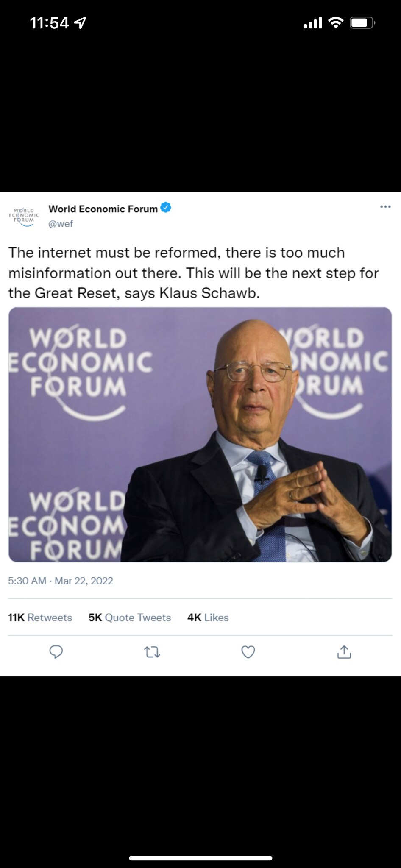Open the tweet's attached photo
Viewport: 401px width, 868px height.
200,434
